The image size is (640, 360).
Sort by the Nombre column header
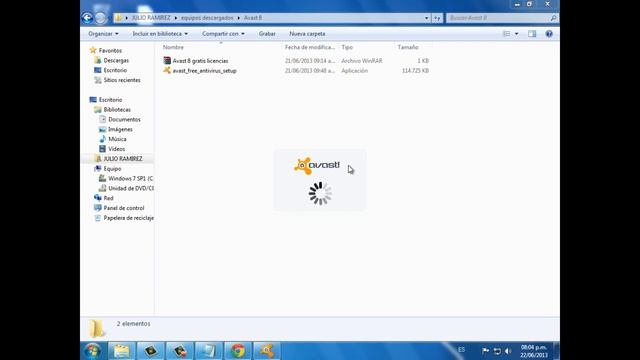click(x=173, y=47)
